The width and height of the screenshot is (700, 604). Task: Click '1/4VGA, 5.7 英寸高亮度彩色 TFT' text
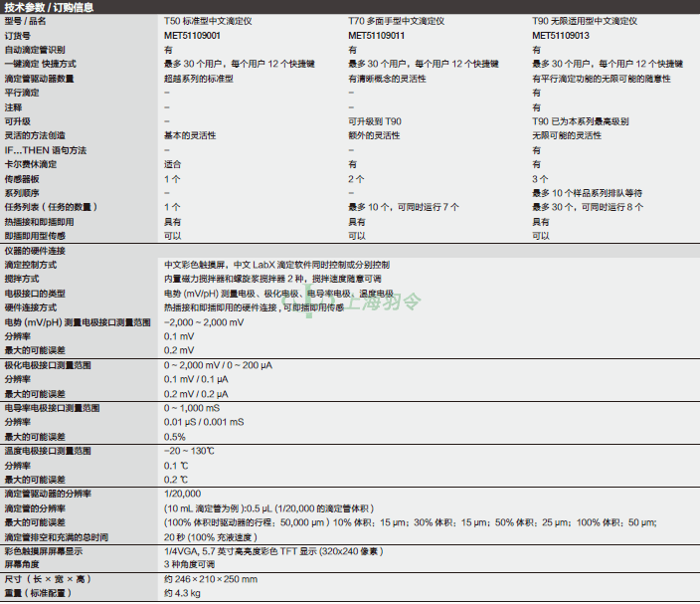tap(231, 551)
